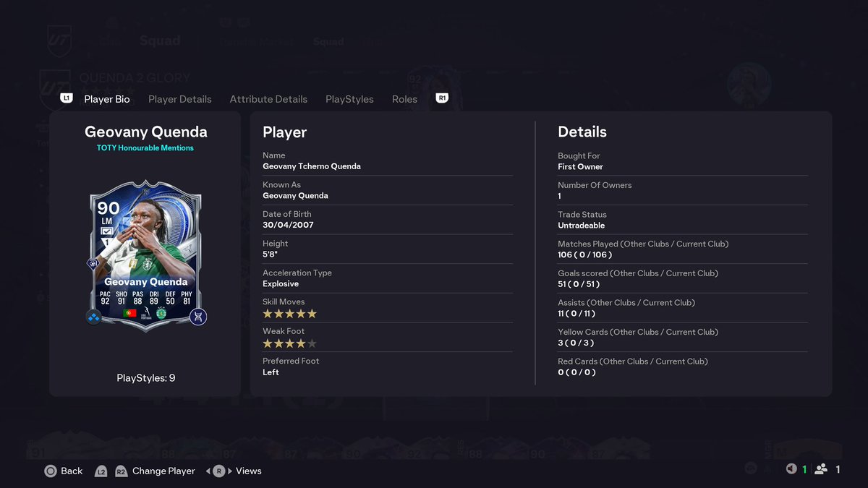Click the Details section heading

coord(582,132)
